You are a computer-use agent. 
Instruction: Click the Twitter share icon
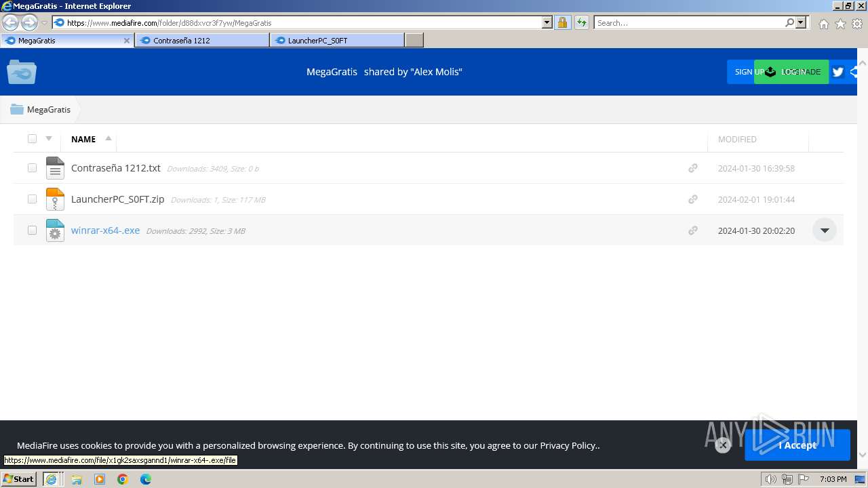837,72
